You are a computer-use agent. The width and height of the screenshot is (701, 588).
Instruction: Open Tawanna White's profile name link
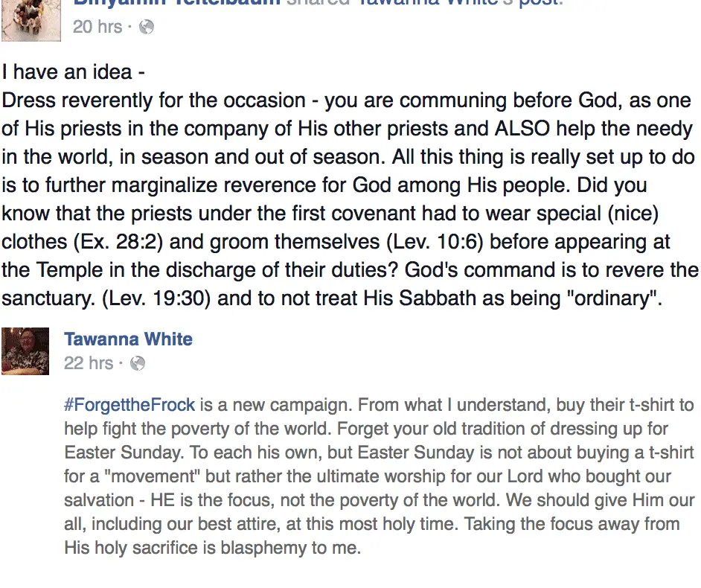click(x=128, y=339)
